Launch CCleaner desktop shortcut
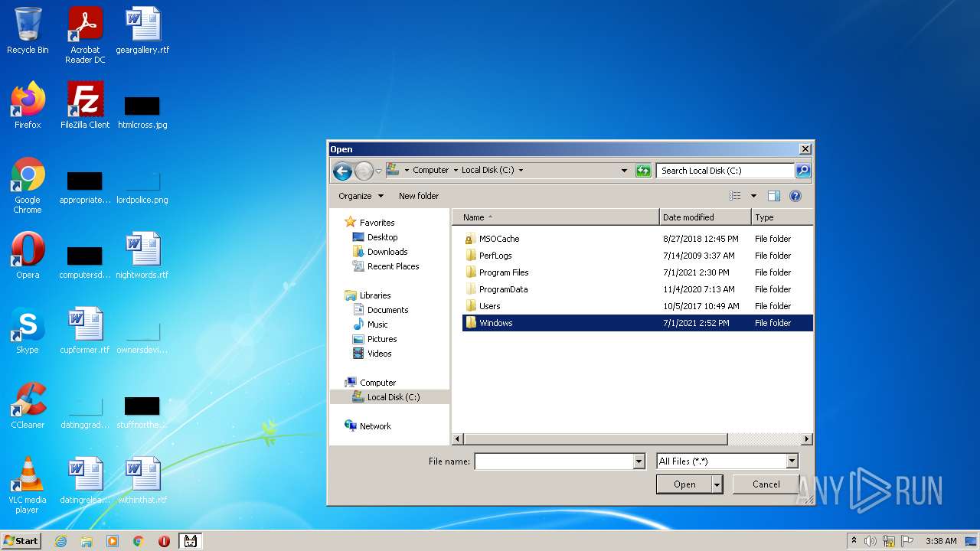This screenshot has height=551, width=980. coord(28,406)
